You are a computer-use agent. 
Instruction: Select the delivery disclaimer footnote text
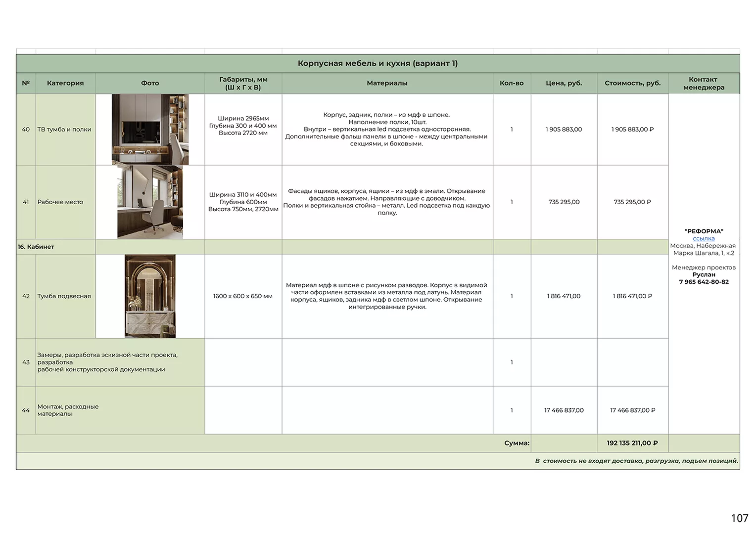[x=636, y=461]
